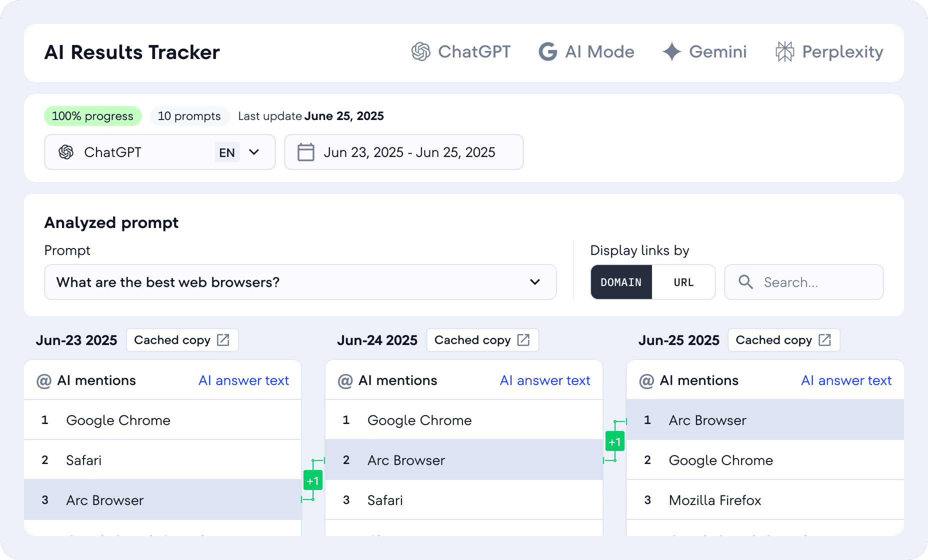Click the @ mentions icon in Jun-24 column
The width and height of the screenshot is (928, 560).
[345, 381]
